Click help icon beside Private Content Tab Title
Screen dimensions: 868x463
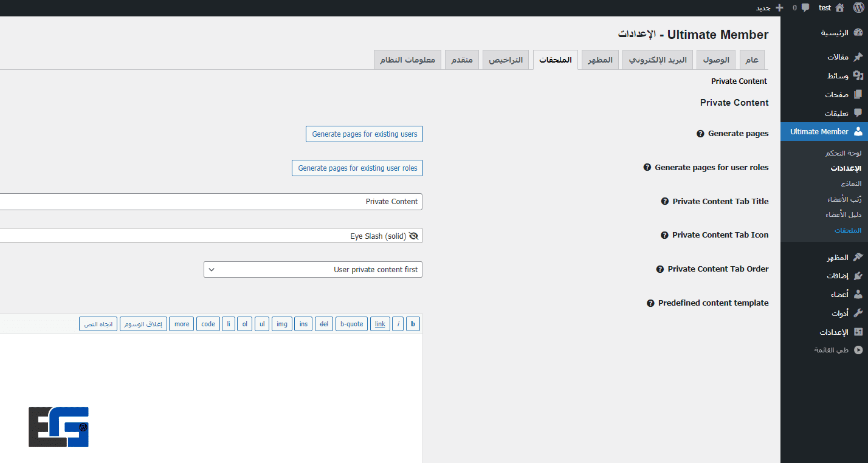click(x=664, y=202)
